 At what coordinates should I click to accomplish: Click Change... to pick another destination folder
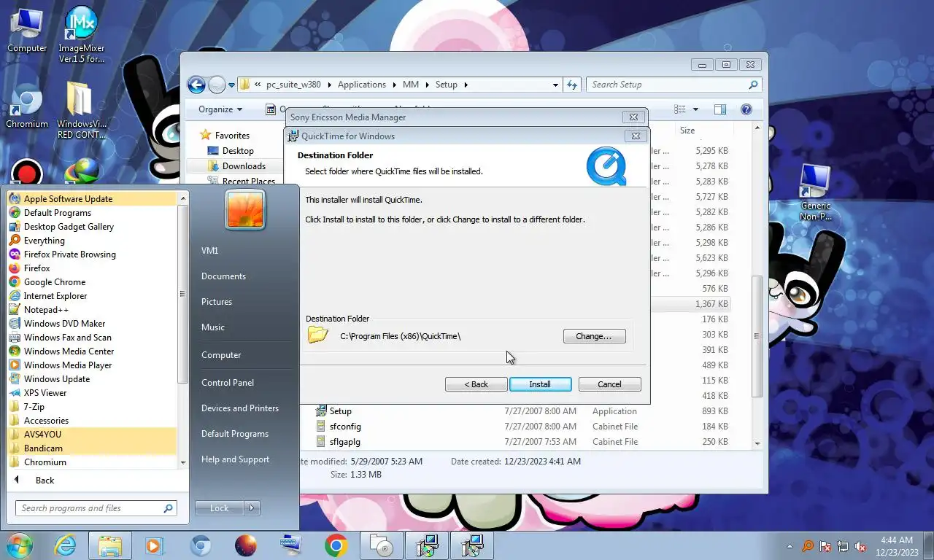(x=594, y=336)
